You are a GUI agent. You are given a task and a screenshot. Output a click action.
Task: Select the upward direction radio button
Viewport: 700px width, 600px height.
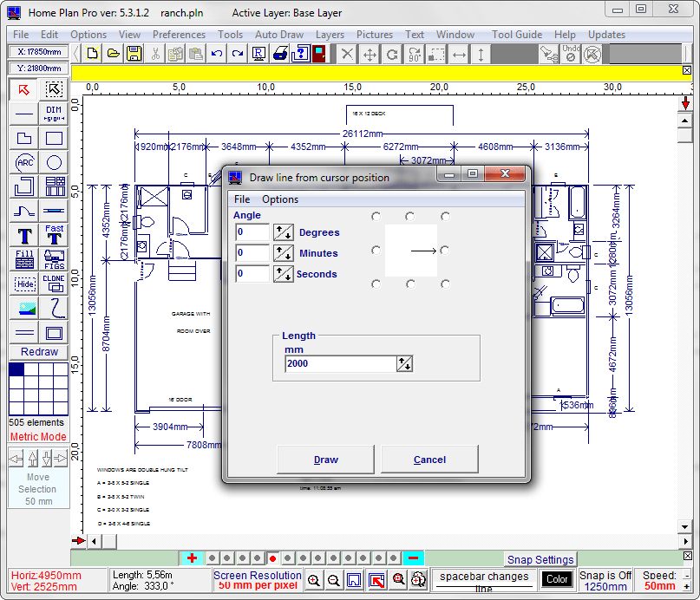[x=409, y=217]
